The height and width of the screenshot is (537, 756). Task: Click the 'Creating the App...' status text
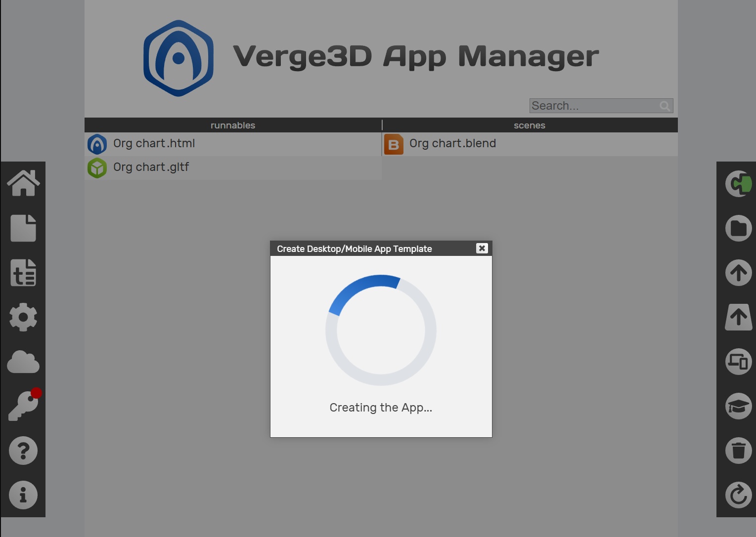click(381, 408)
